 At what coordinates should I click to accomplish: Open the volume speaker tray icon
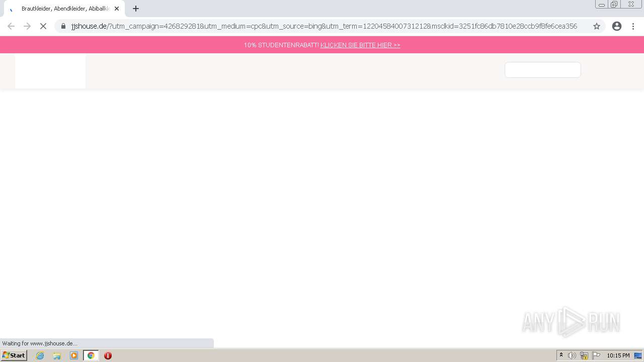pyautogui.click(x=572, y=355)
